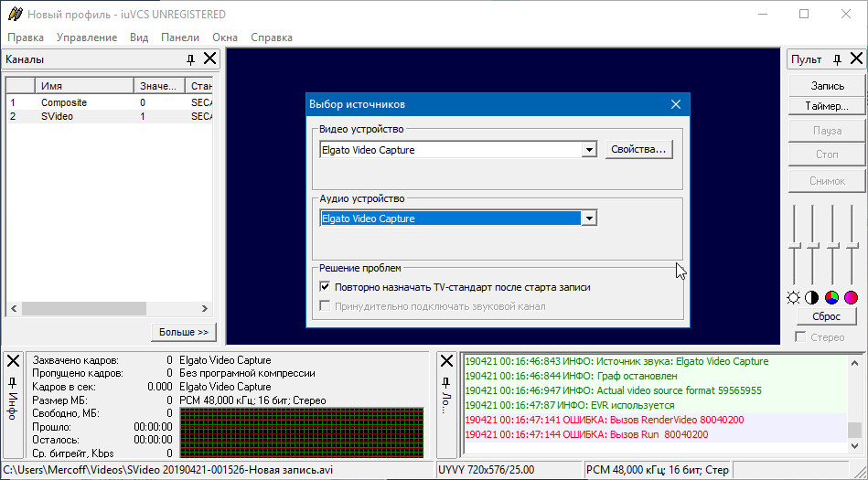The height and width of the screenshot is (480, 868).
Task: Click the magenta hue circle icon
Action: click(851, 298)
